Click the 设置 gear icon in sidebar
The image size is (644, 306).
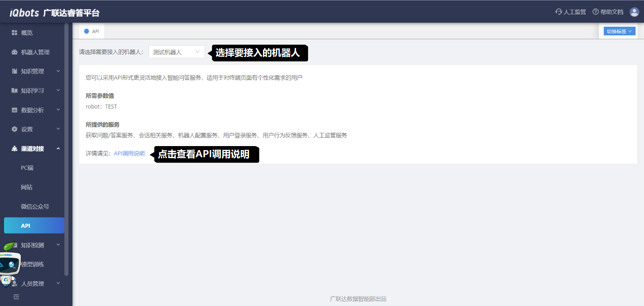coord(14,129)
